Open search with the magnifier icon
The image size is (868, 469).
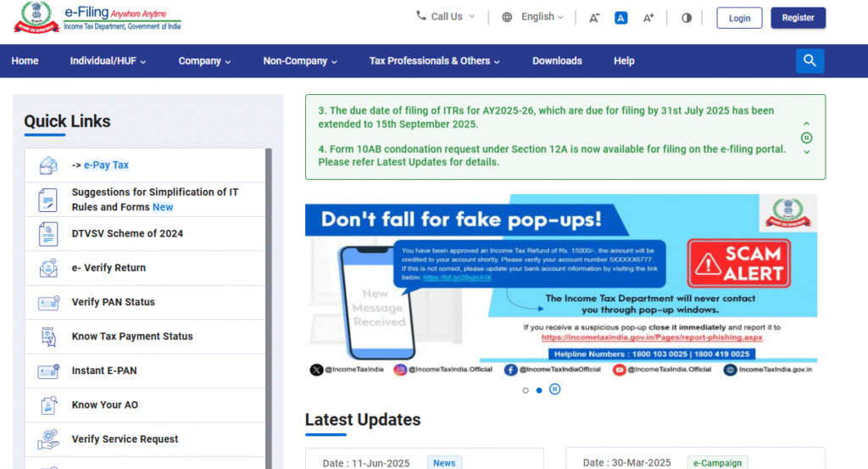pyautogui.click(x=810, y=61)
